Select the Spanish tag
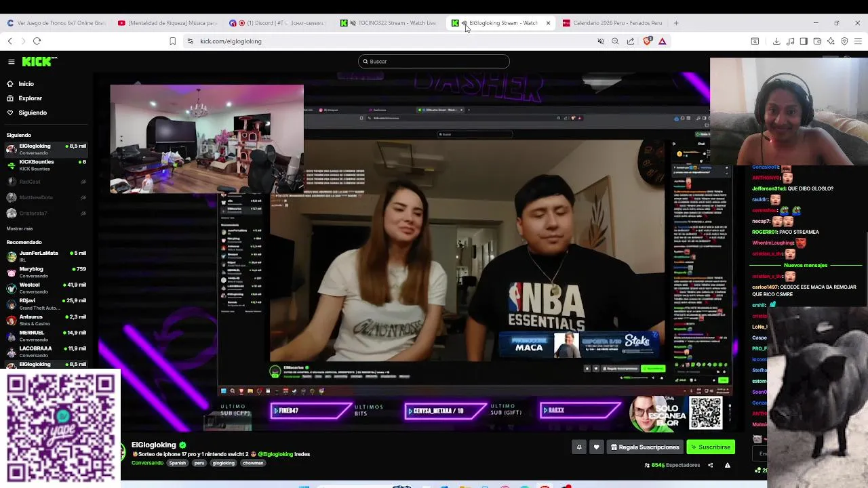 pos(177,463)
